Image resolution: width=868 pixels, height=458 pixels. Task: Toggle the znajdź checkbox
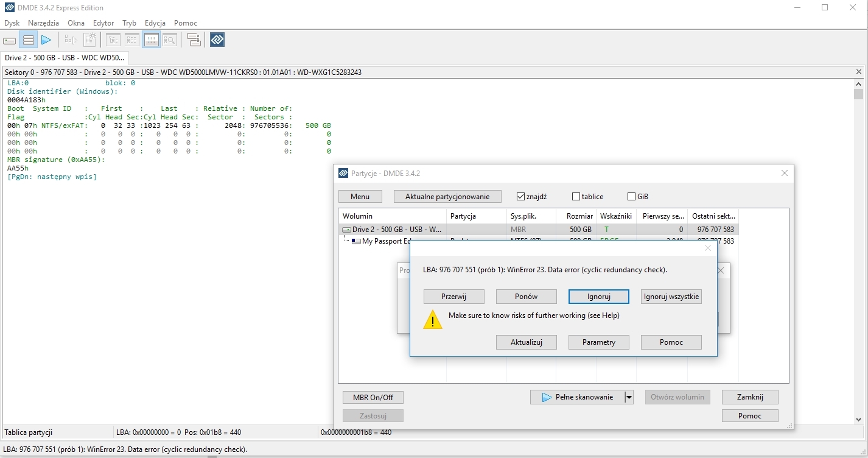[x=520, y=197]
